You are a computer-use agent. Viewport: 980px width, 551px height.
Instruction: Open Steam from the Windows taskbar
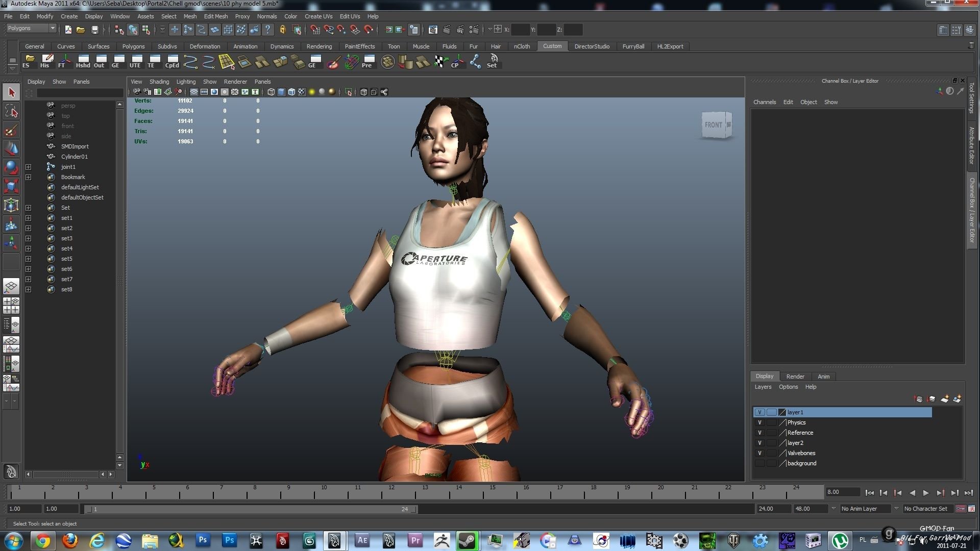[x=467, y=540]
